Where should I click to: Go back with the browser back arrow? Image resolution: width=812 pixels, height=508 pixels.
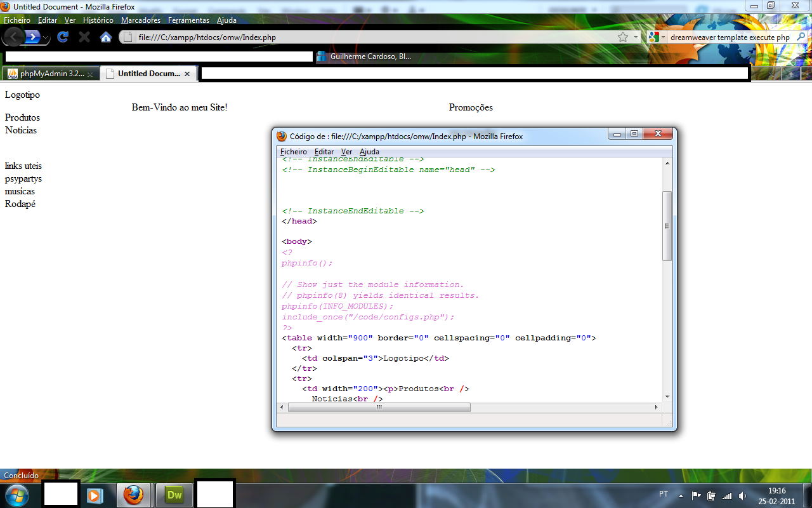tap(14, 37)
